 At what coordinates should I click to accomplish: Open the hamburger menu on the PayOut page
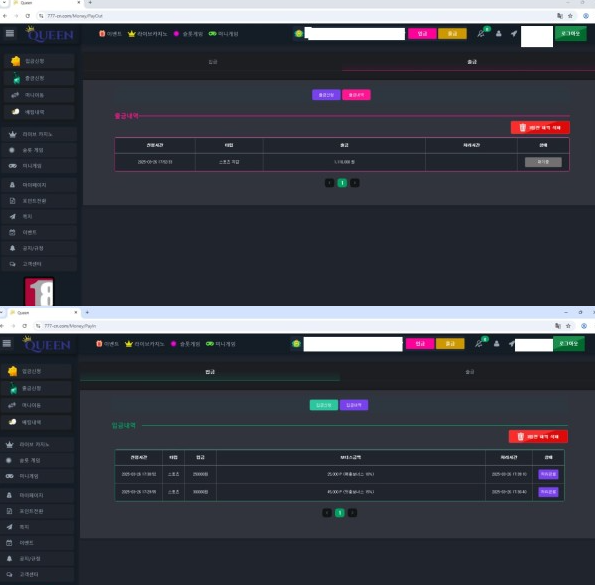click(x=10, y=33)
